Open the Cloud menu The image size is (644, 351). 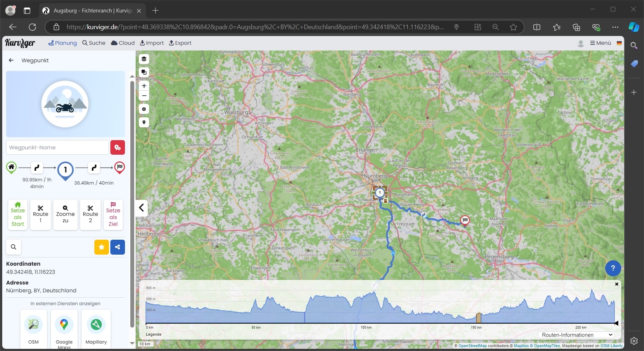(123, 43)
